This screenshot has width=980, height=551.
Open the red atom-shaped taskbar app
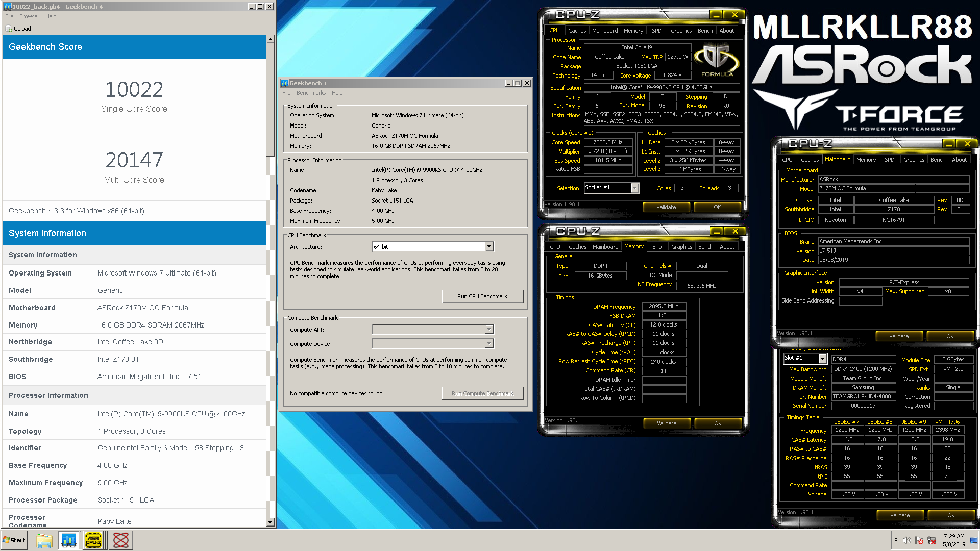point(121,540)
